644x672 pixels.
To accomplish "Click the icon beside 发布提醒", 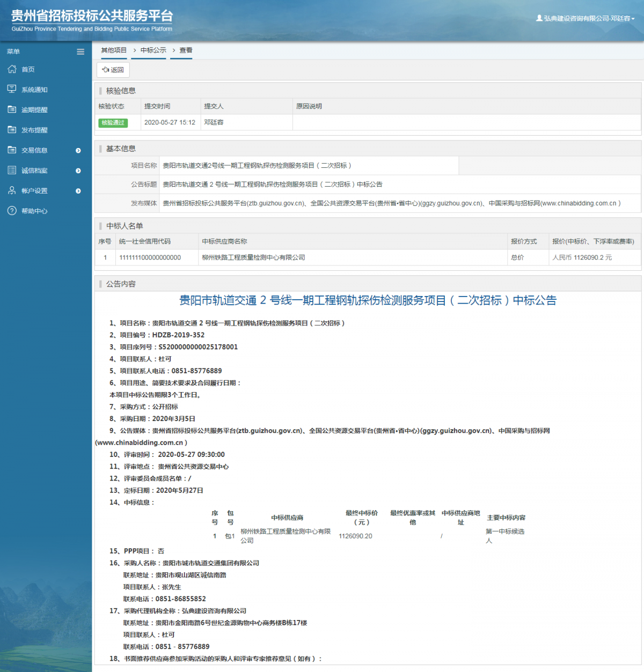I will point(12,130).
